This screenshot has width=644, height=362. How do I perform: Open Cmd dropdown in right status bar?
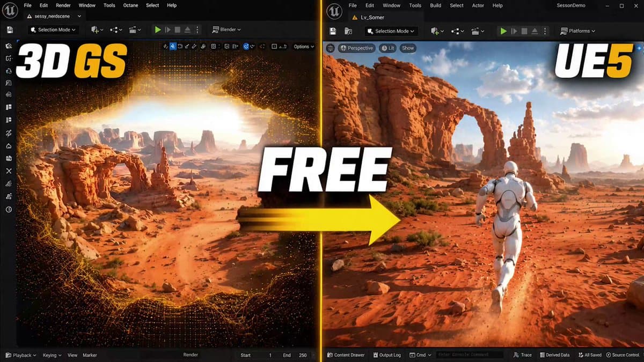(420, 355)
